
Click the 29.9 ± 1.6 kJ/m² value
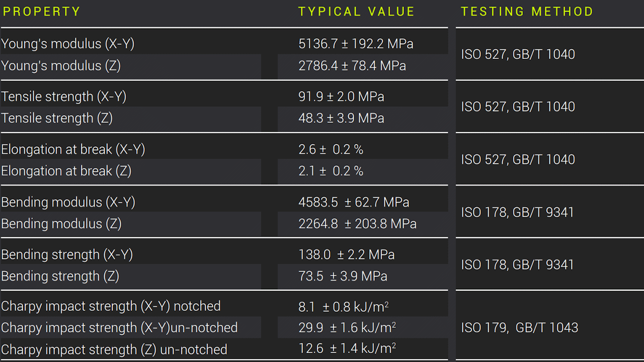pyautogui.click(x=347, y=328)
